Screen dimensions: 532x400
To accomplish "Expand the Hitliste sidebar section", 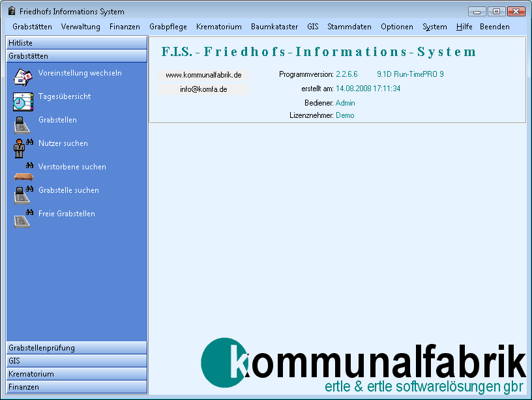I will [77, 43].
